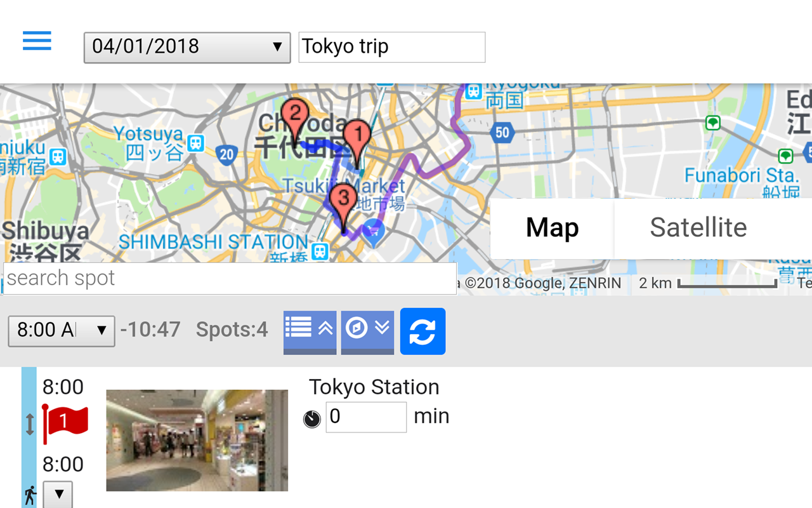This screenshot has height=508, width=812.
Task: Open the 8:00 AM start time dropdown
Action: point(61,330)
